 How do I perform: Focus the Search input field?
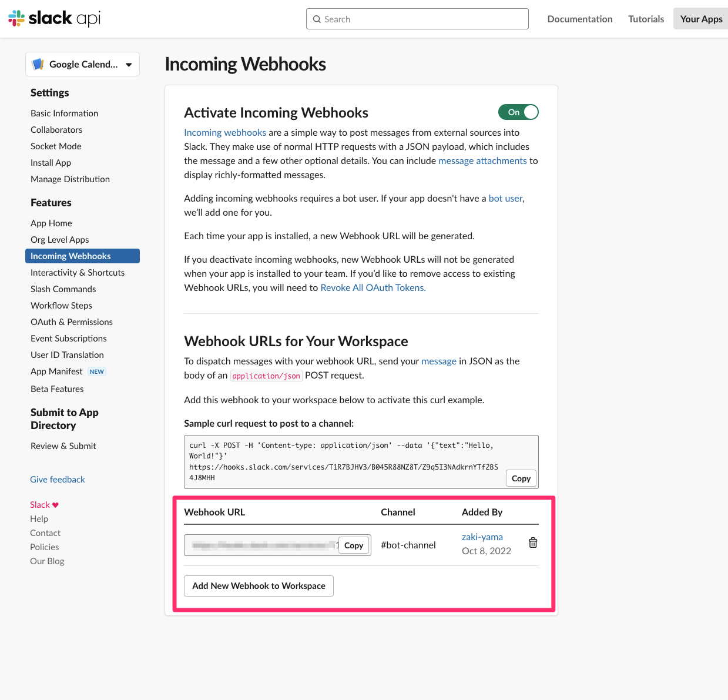coord(417,19)
